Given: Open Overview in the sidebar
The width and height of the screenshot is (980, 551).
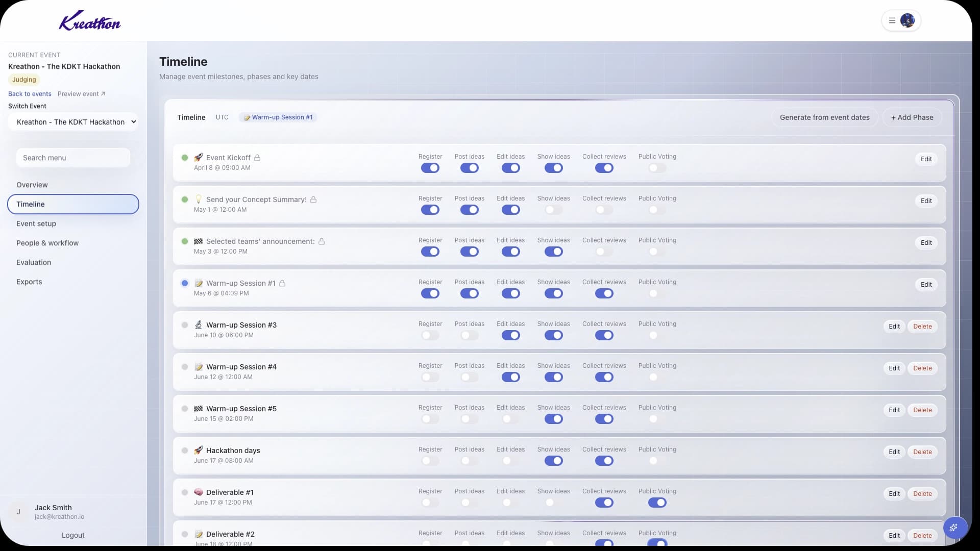Looking at the screenshot, I should (x=73, y=185).
